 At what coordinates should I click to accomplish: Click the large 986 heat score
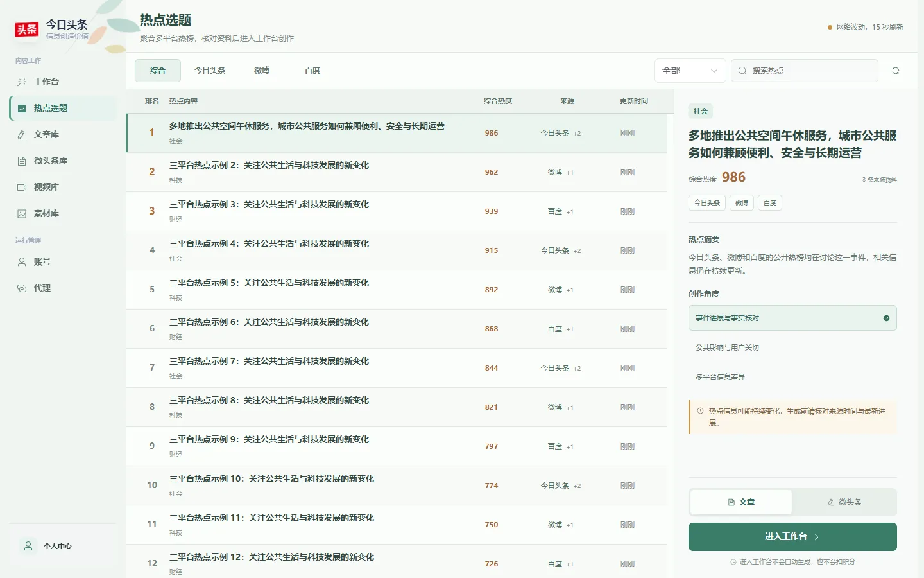coord(733,177)
